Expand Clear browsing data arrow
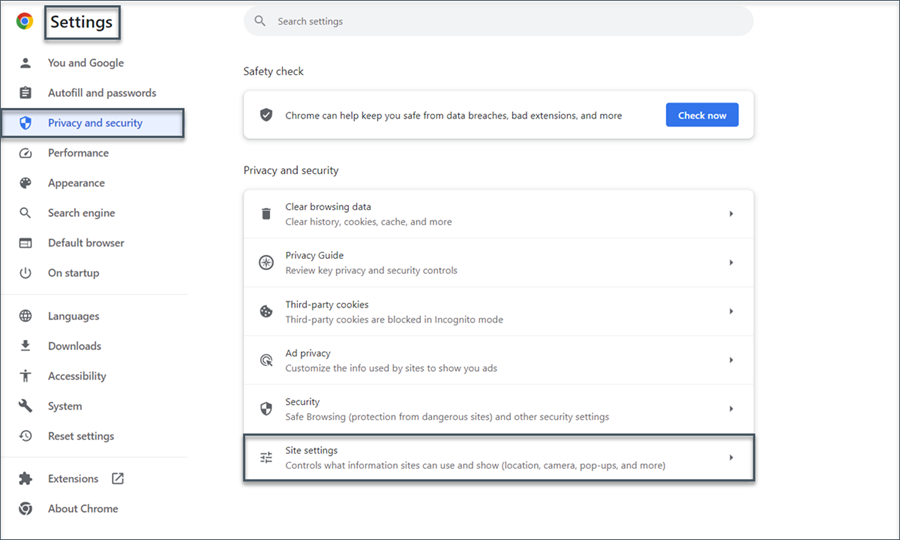This screenshot has height=540, width=900. pos(731,213)
